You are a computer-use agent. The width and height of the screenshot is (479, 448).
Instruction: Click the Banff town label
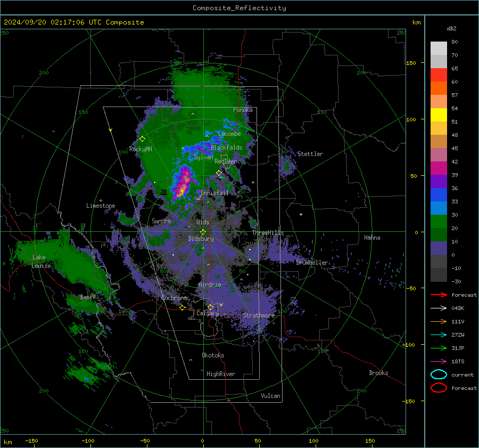pos(88,297)
